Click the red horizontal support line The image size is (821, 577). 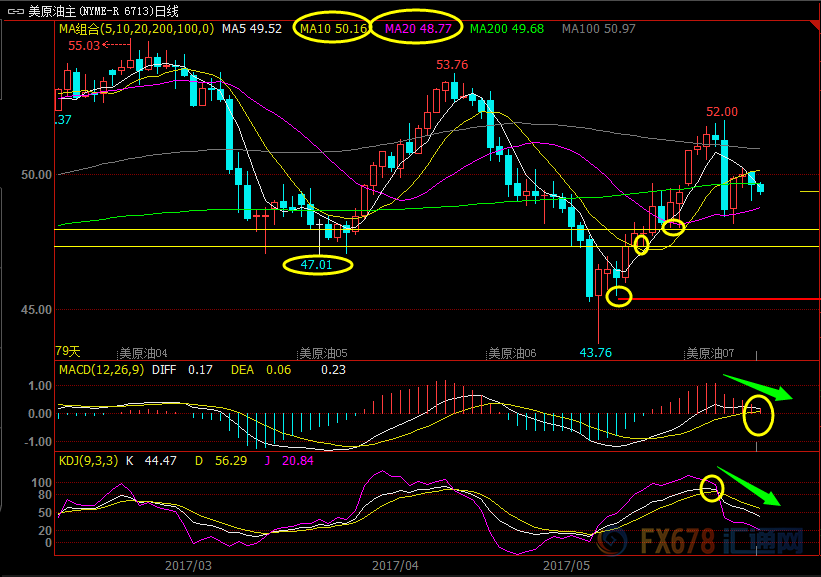click(x=720, y=298)
